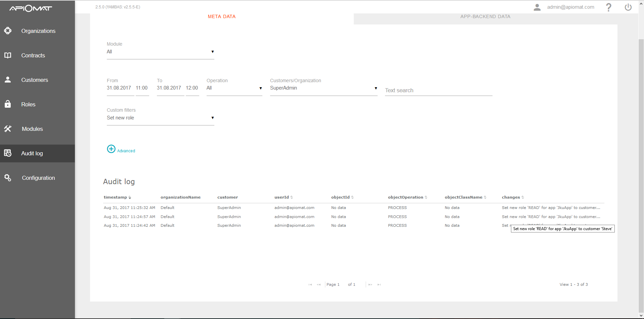
Task: Open the Custom filters dropdown
Action: (x=160, y=118)
